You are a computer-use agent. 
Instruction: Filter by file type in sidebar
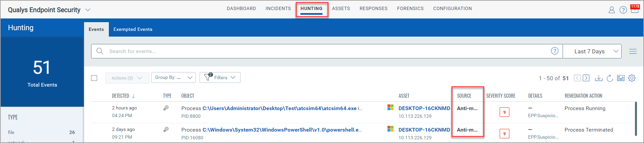(11, 132)
